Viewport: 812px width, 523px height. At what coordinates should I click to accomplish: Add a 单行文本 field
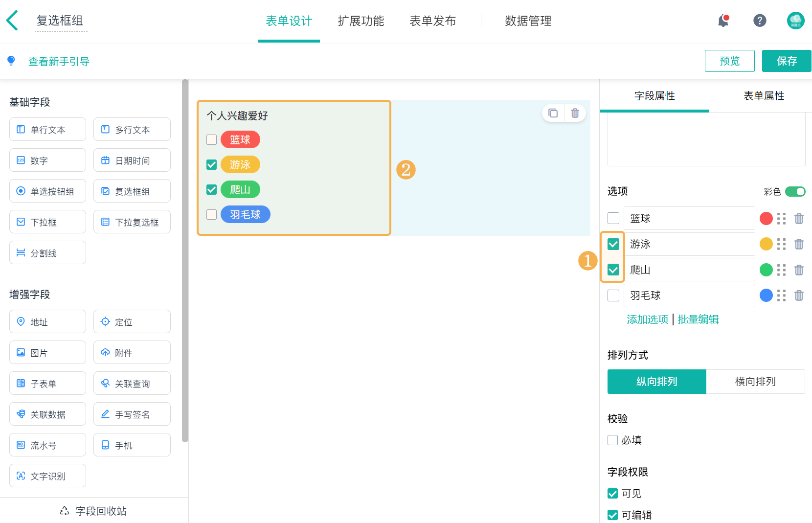point(47,129)
